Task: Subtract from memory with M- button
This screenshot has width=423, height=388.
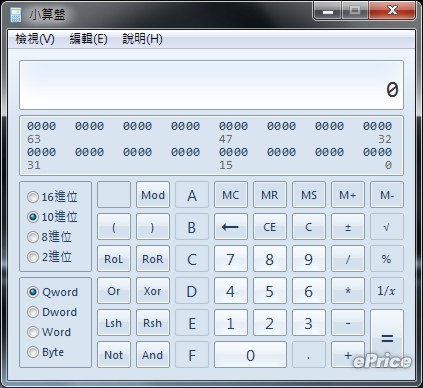Action: [387, 195]
